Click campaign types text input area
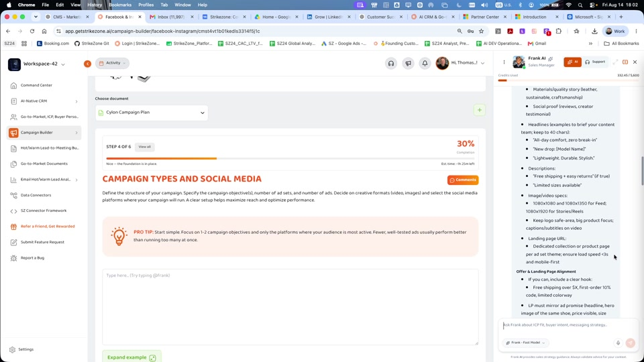Screen dimensions: 644x362 (290, 307)
